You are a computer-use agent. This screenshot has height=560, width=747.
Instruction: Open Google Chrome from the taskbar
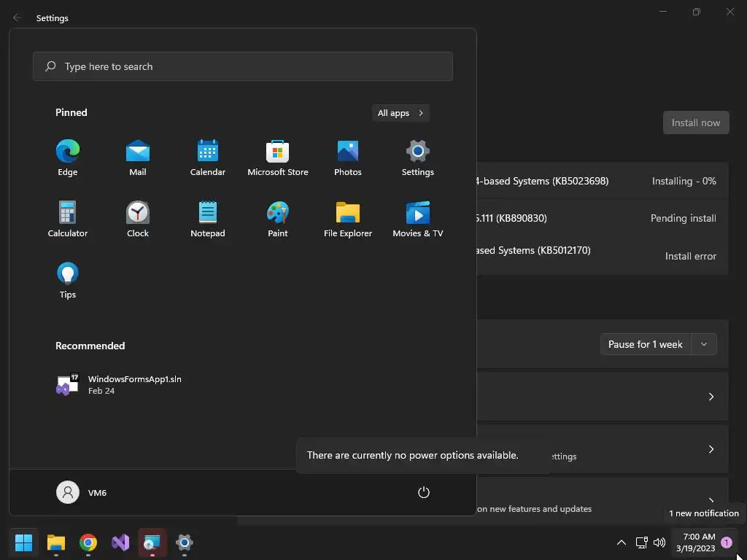[x=88, y=542]
